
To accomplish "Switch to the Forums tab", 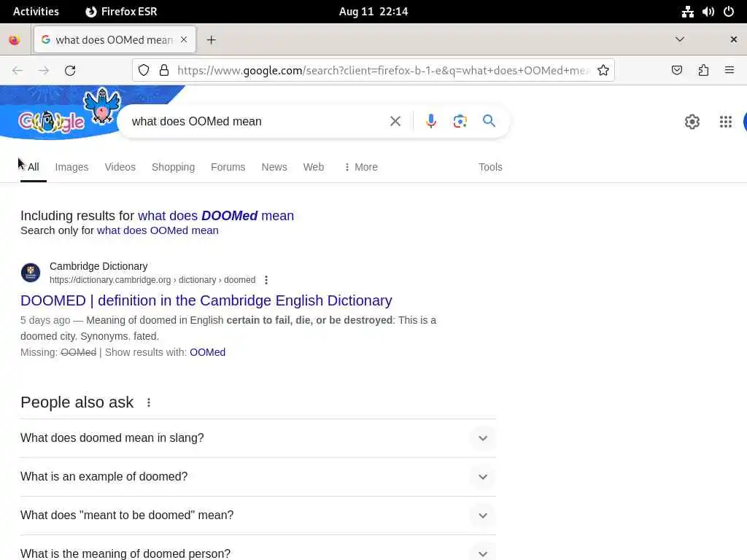I will tap(228, 167).
